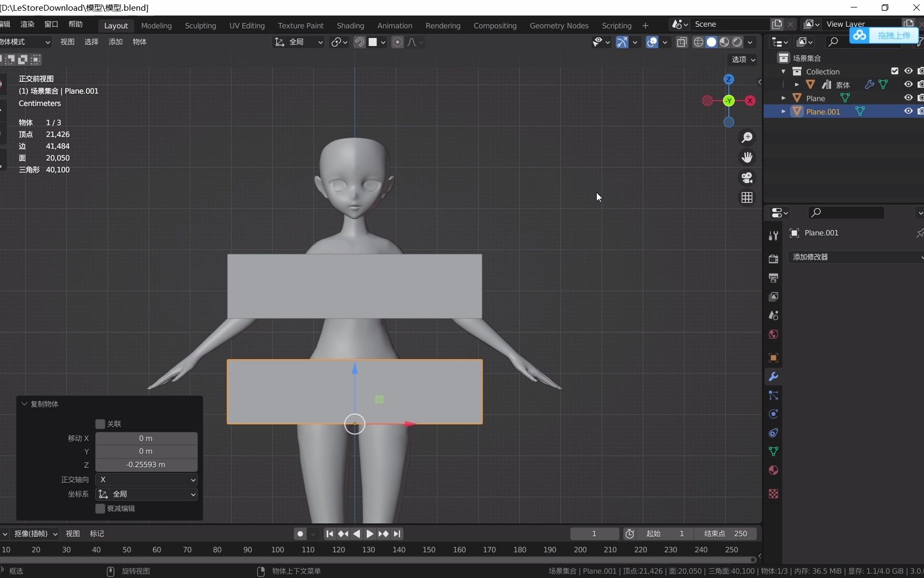This screenshot has height=578, width=924.
Task: Switch to the Sculpting workspace tab
Action: 200,25
